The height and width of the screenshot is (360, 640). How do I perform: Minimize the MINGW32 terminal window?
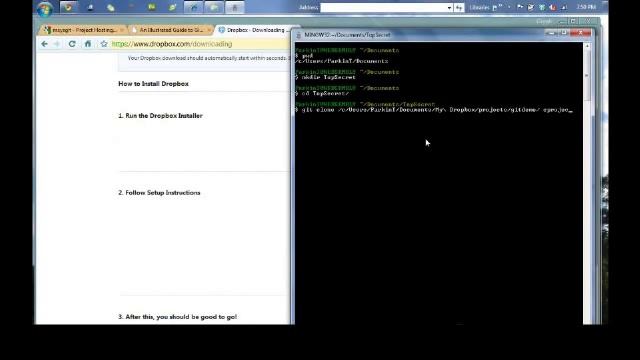coord(552,33)
